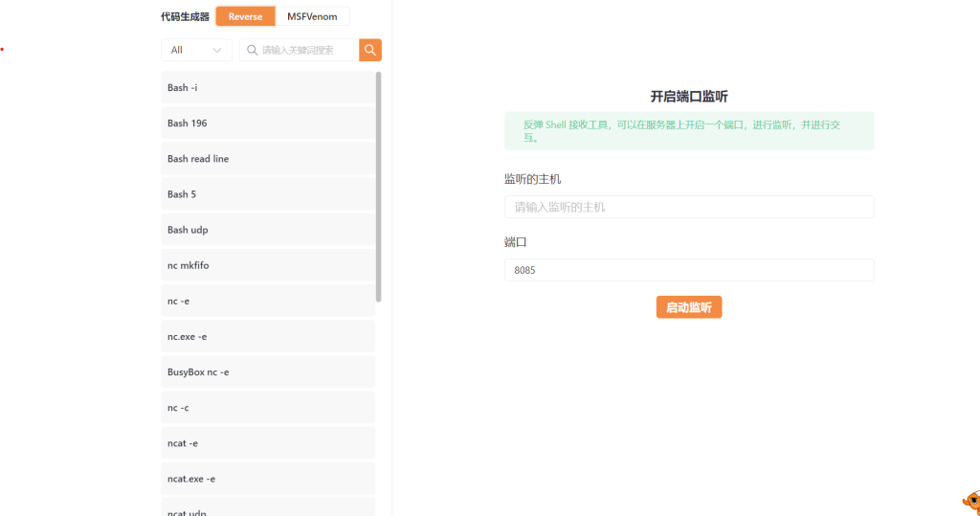980x516 pixels.
Task: Select the Bash -i list entry
Action: (x=266, y=88)
